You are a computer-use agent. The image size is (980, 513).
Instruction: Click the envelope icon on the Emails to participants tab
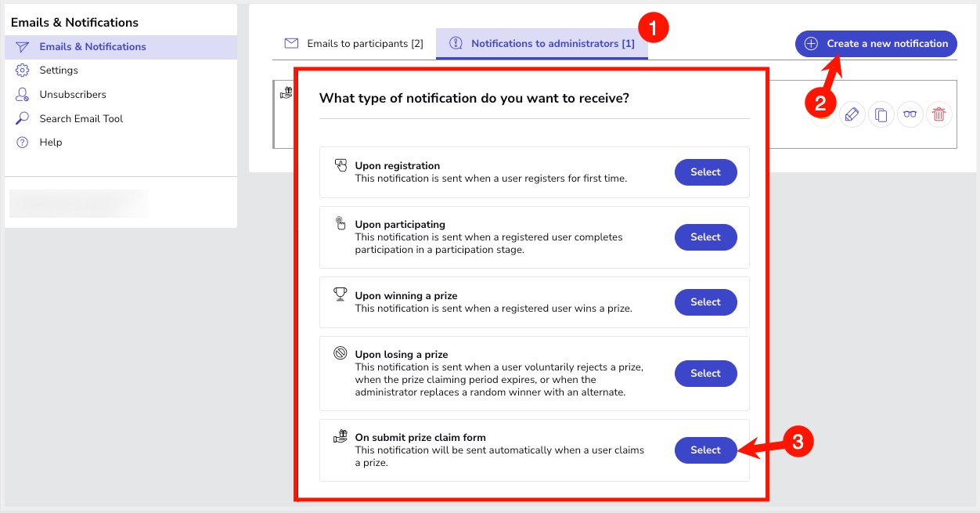pos(291,44)
